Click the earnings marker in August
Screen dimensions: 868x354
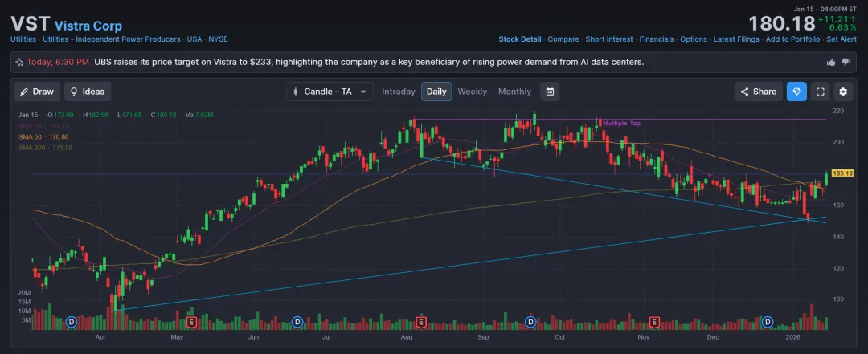pos(421,321)
